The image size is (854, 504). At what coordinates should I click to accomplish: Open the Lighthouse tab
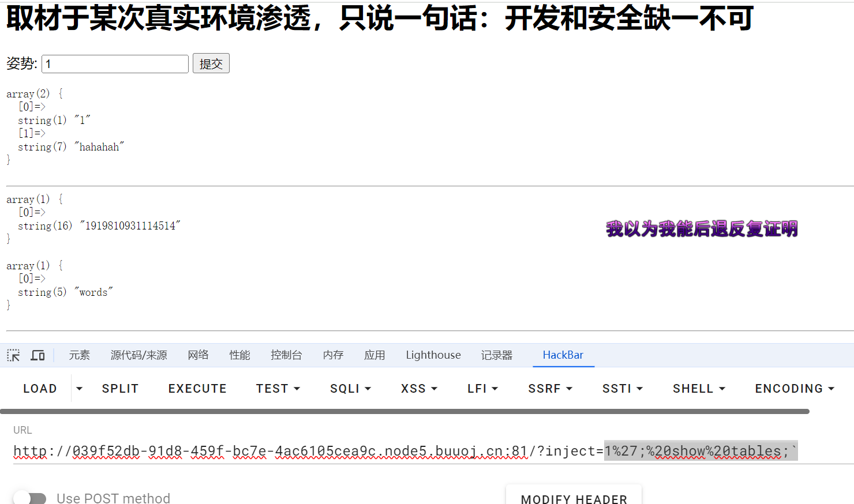[433, 355]
